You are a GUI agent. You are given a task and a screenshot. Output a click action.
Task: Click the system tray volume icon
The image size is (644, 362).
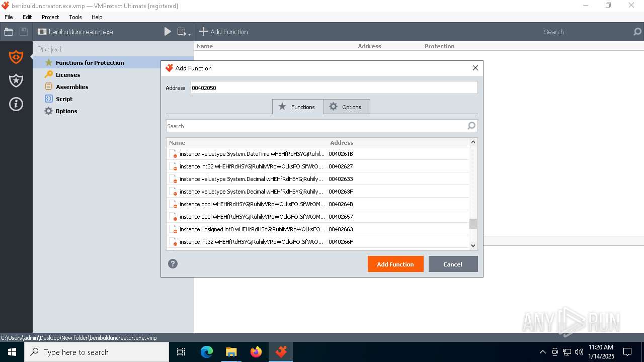[x=579, y=352]
